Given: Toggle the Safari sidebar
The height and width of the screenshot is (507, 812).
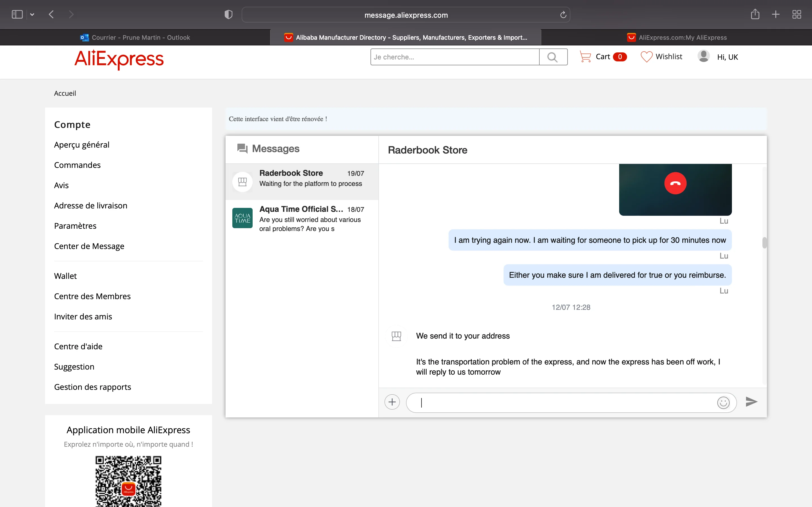Looking at the screenshot, I should pyautogui.click(x=17, y=14).
